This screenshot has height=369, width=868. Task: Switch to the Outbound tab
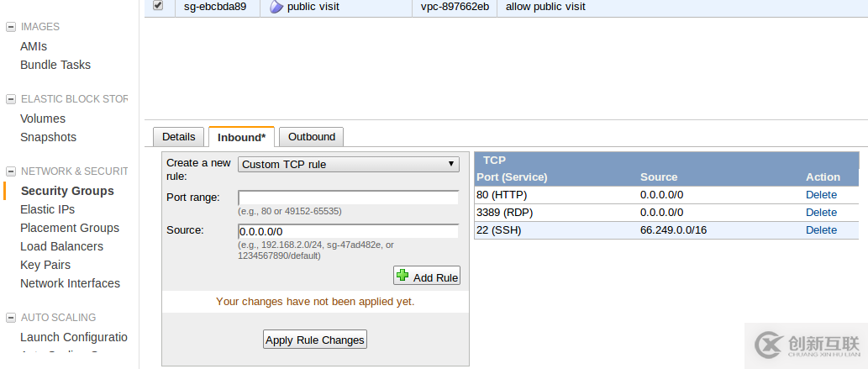311,137
